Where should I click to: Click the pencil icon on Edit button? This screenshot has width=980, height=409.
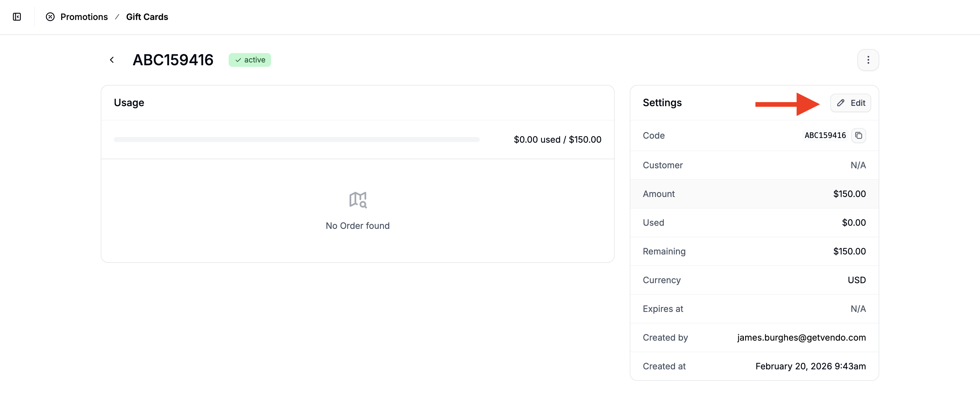coord(840,103)
